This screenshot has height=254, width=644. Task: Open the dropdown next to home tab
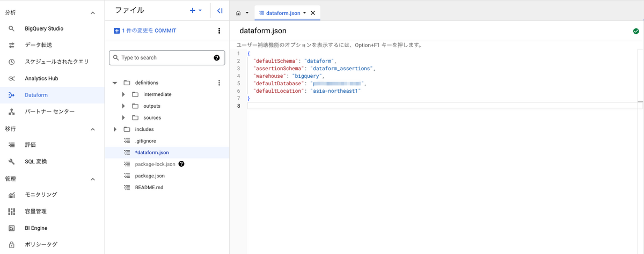click(247, 13)
